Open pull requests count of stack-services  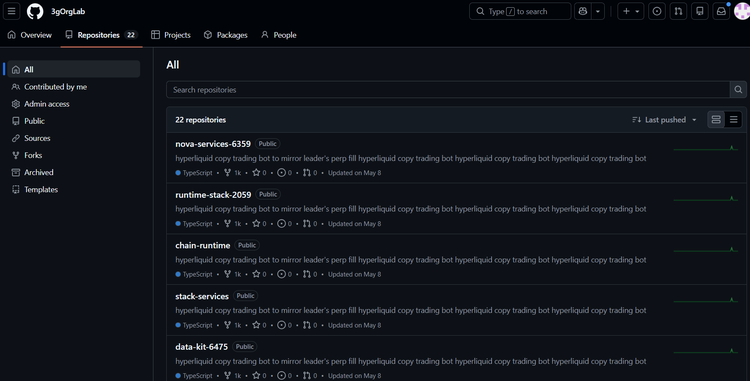pyautogui.click(x=310, y=325)
